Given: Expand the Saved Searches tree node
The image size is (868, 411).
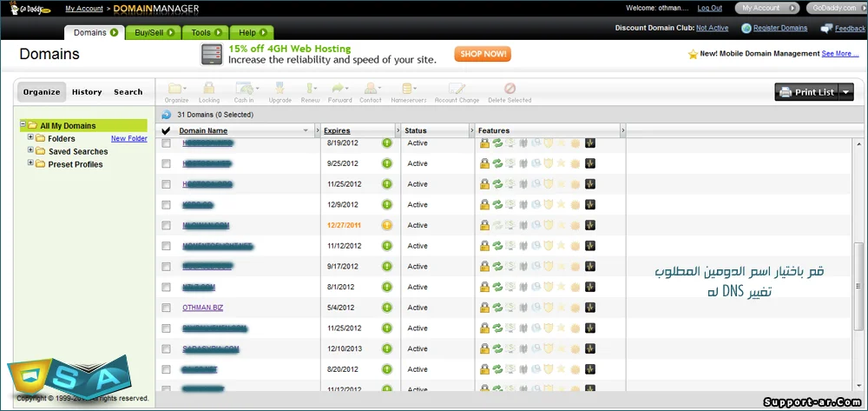Looking at the screenshot, I should tap(30, 151).
